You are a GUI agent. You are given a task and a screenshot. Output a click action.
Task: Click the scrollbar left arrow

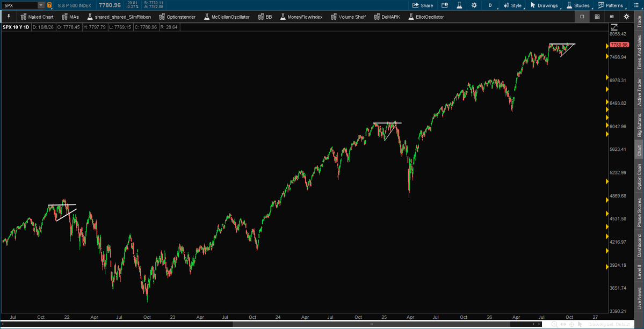tap(3, 325)
